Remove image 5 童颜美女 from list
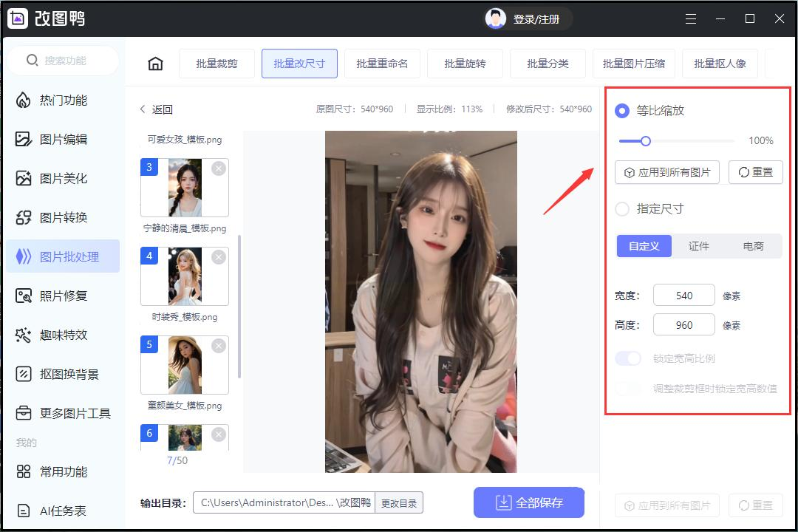798x532 pixels. (x=218, y=346)
